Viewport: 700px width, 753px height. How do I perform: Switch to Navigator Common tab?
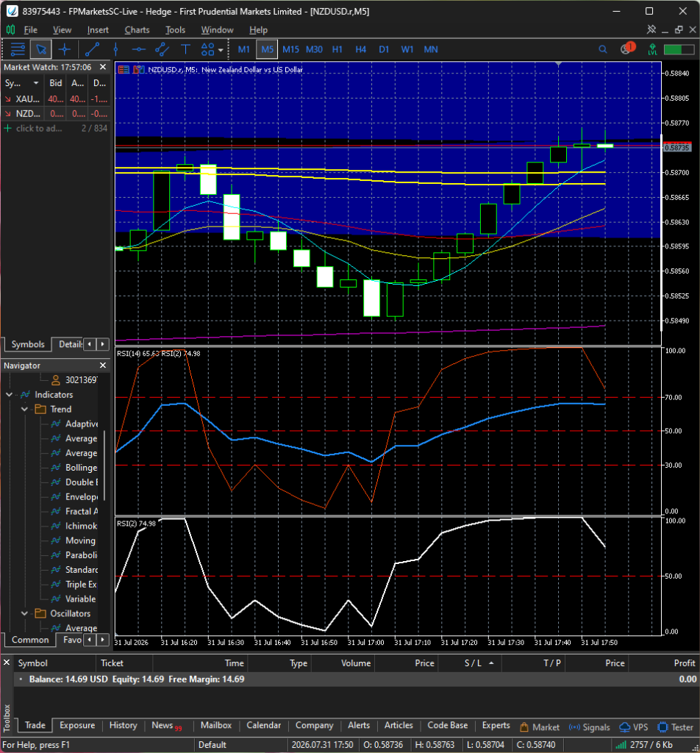[x=30, y=640]
